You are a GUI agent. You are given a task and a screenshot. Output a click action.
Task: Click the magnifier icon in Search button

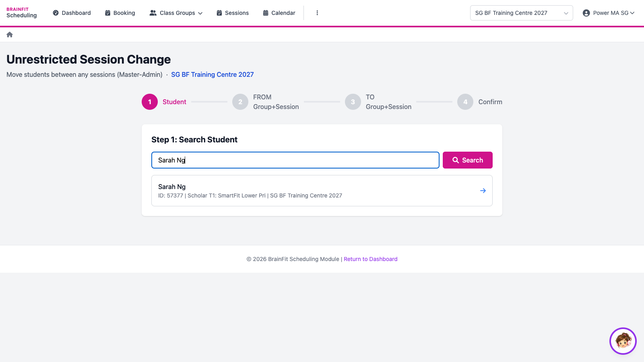(x=456, y=160)
